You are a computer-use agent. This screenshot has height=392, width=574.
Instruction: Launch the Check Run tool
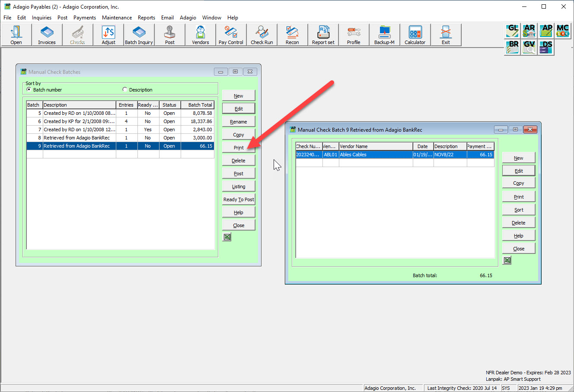[x=261, y=35]
